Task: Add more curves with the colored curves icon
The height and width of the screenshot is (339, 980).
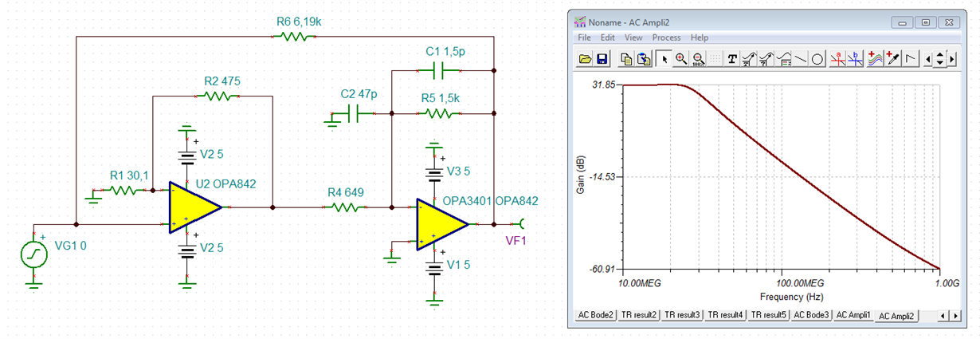Action: tap(874, 58)
